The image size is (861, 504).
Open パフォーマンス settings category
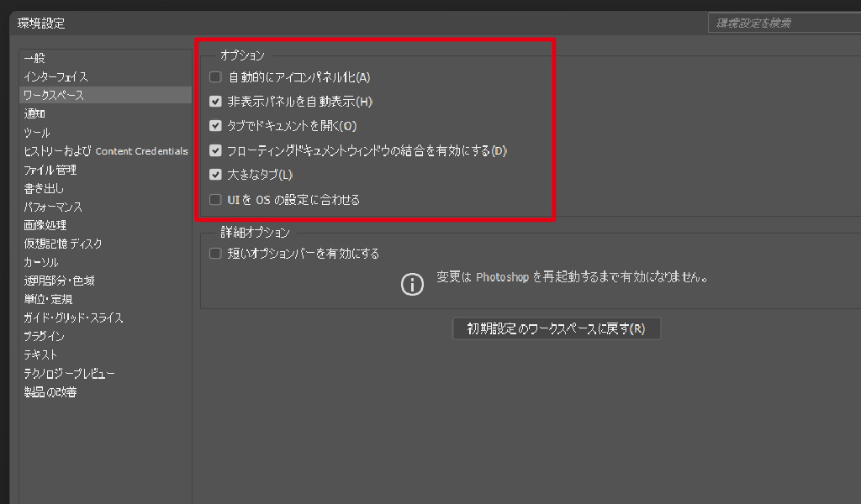coord(53,207)
